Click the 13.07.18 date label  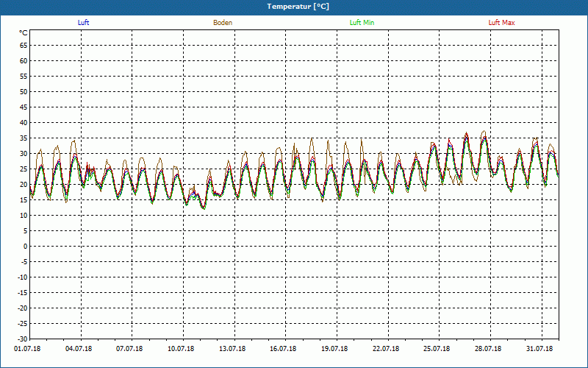(x=232, y=349)
